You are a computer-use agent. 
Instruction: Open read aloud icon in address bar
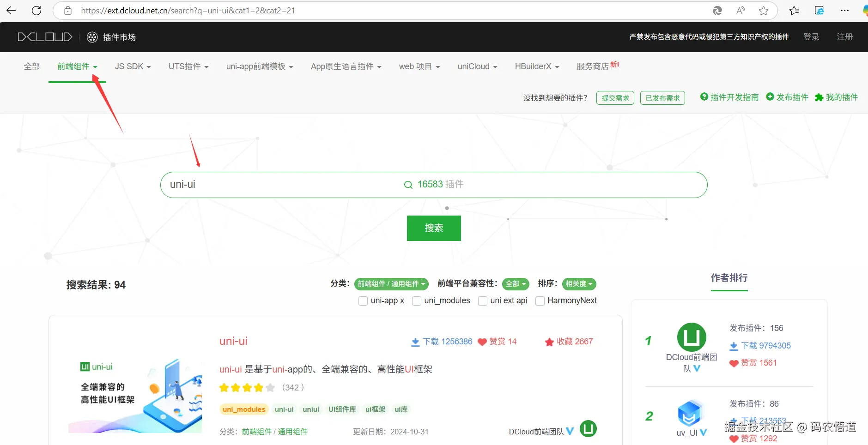click(x=741, y=11)
